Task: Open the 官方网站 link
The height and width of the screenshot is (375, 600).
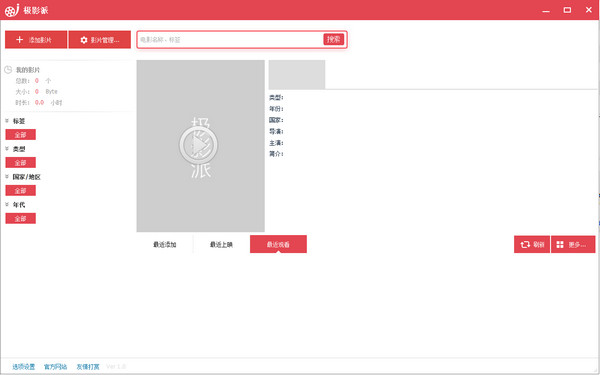Action: pyautogui.click(x=55, y=367)
